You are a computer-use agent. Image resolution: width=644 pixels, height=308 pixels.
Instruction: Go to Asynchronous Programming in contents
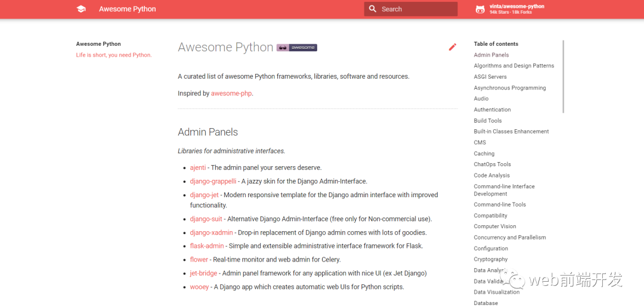(510, 88)
